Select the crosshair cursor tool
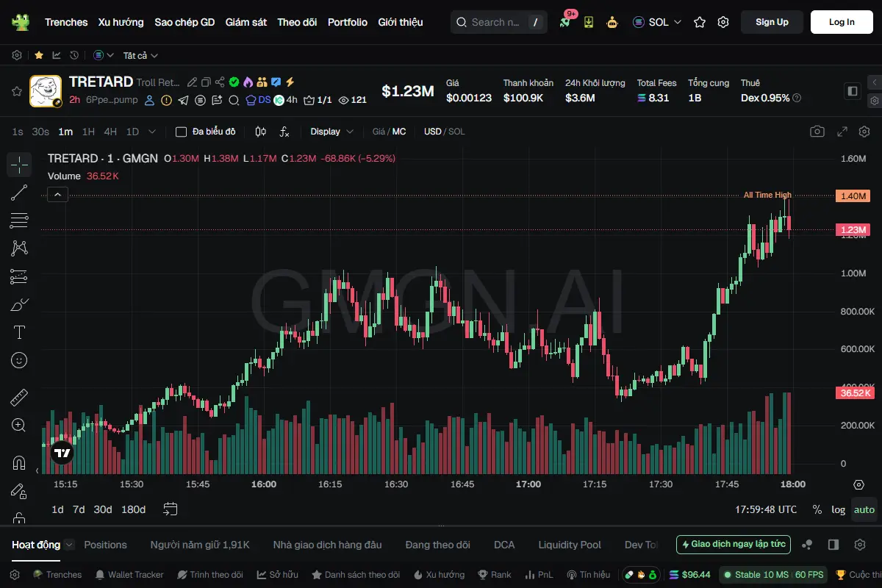Screen dimensions: 882x588 [19, 165]
